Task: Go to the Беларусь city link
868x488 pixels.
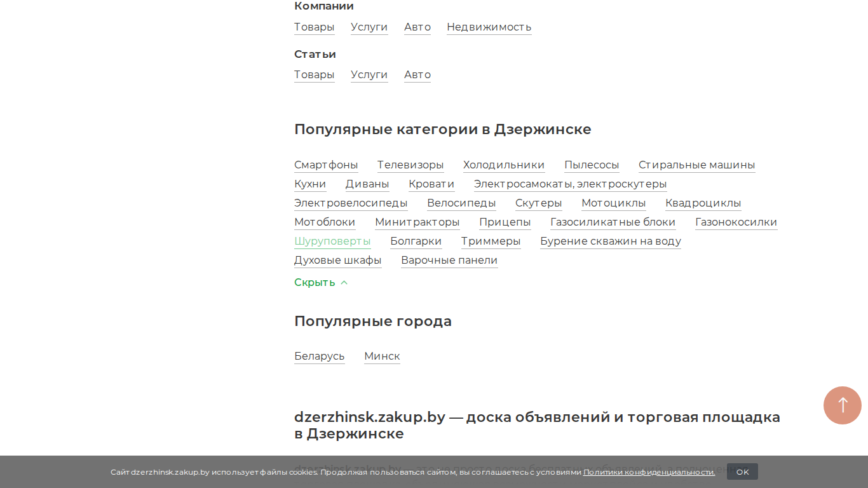Action: (320, 356)
